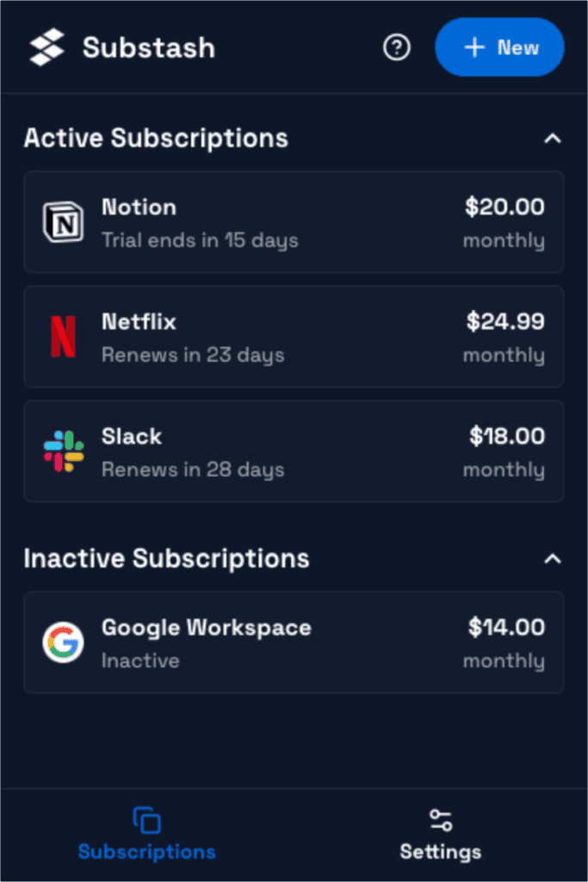Screen dimensions: 588x882
Task: Click the Active Subscriptions heading
Action: coord(156,139)
